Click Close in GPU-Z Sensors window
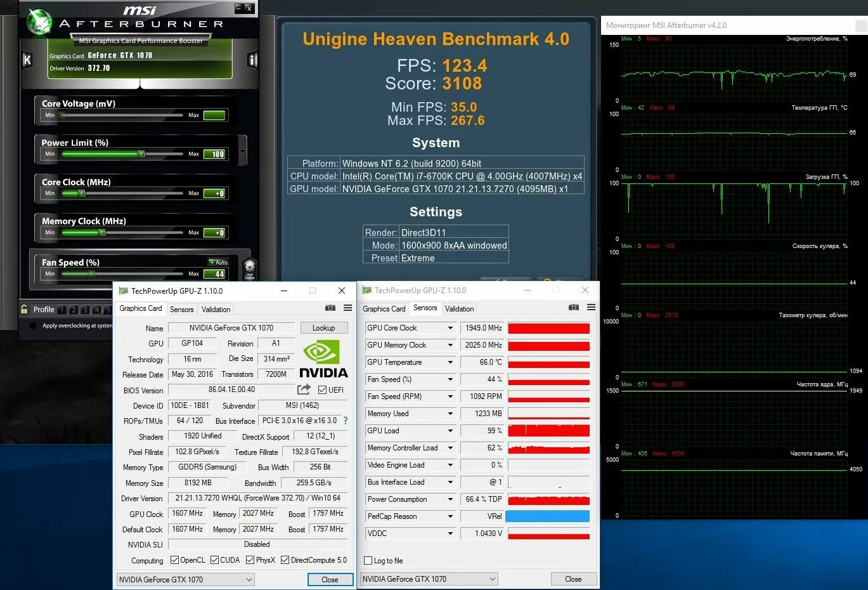Image resolution: width=868 pixels, height=590 pixels. pyautogui.click(x=573, y=579)
